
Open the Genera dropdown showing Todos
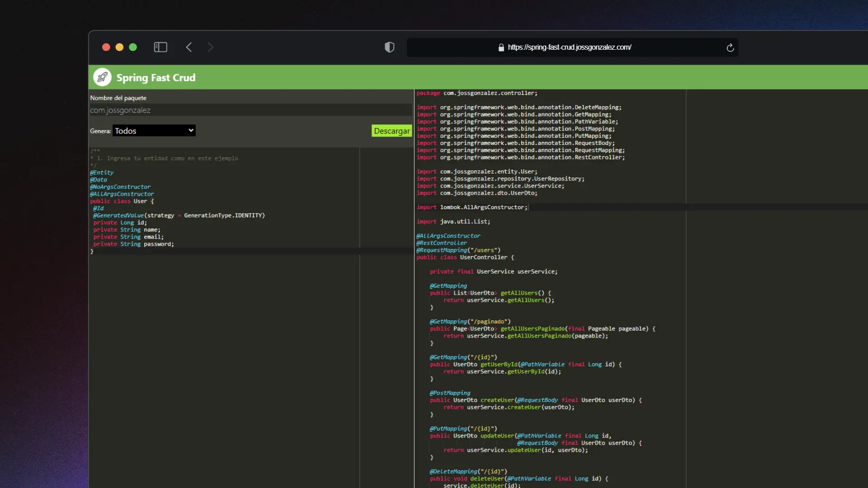154,131
